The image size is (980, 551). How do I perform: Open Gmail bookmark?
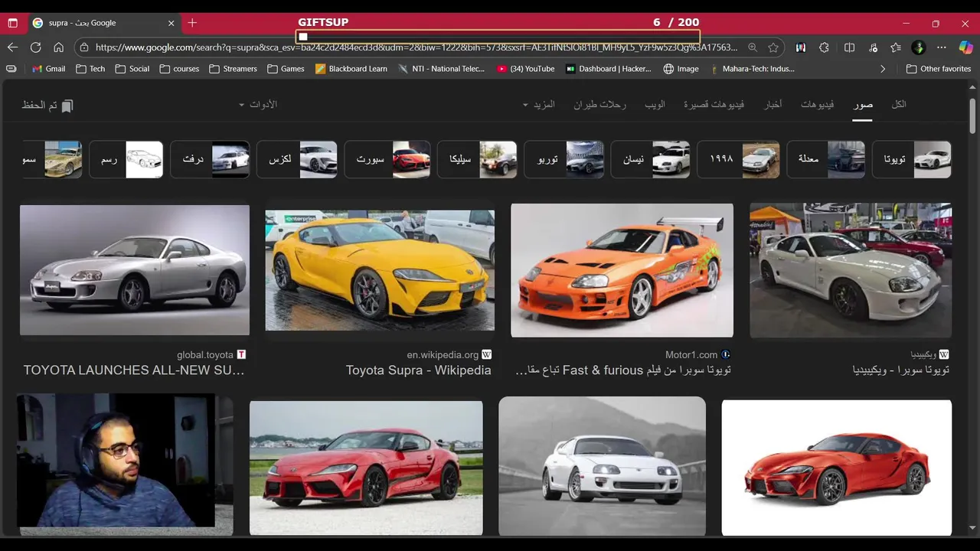click(x=48, y=69)
